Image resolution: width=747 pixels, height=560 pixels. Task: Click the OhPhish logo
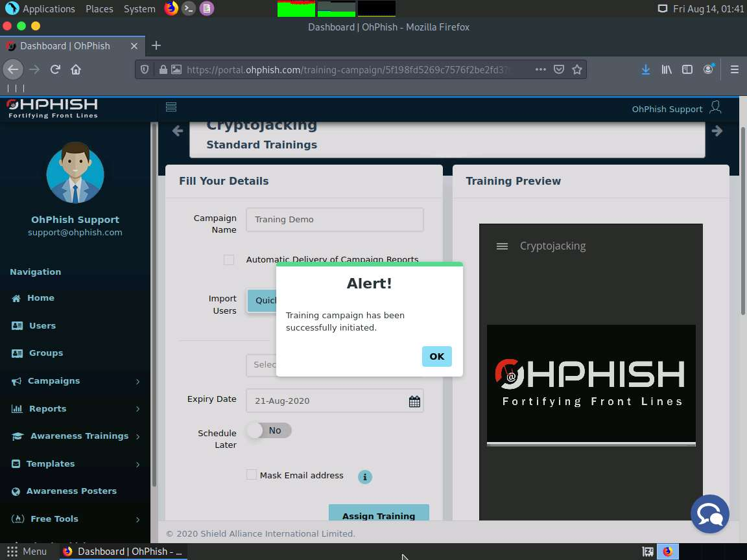pos(53,108)
